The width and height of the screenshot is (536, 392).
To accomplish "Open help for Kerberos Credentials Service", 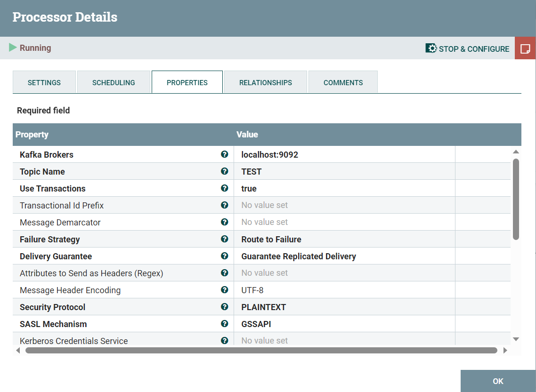I will pyautogui.click(x=225, y=340).
